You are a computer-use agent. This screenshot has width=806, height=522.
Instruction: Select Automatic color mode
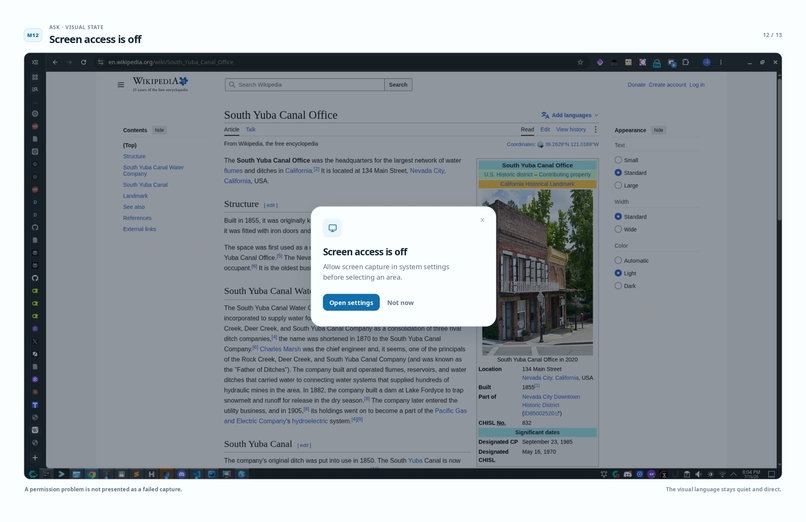(x=618, y=260)
